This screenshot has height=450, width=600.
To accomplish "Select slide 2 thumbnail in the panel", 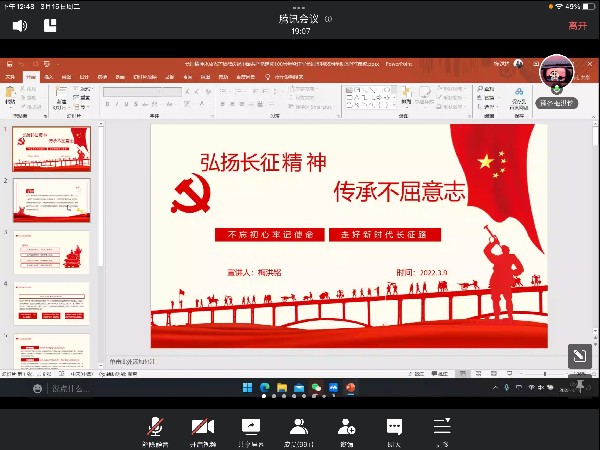I will pos(52,200).
